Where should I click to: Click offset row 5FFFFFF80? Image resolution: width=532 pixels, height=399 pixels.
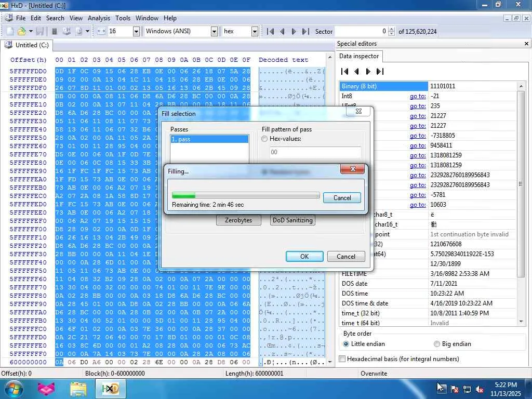[x=29, y=296]
